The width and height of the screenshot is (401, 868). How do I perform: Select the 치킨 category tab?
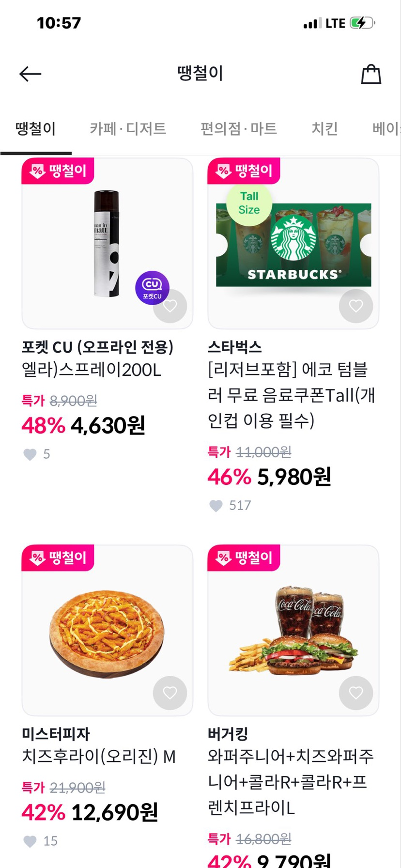click(x=324, y=129)
